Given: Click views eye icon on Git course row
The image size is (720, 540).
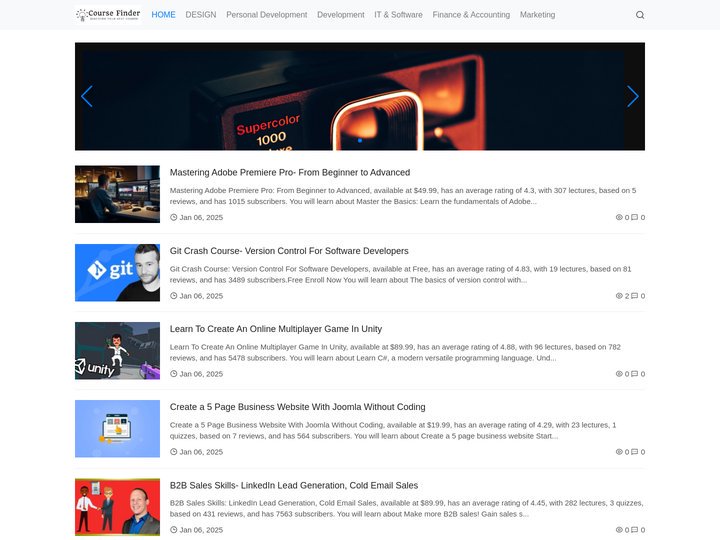Looking at the screenshot, I should (619, 296).
